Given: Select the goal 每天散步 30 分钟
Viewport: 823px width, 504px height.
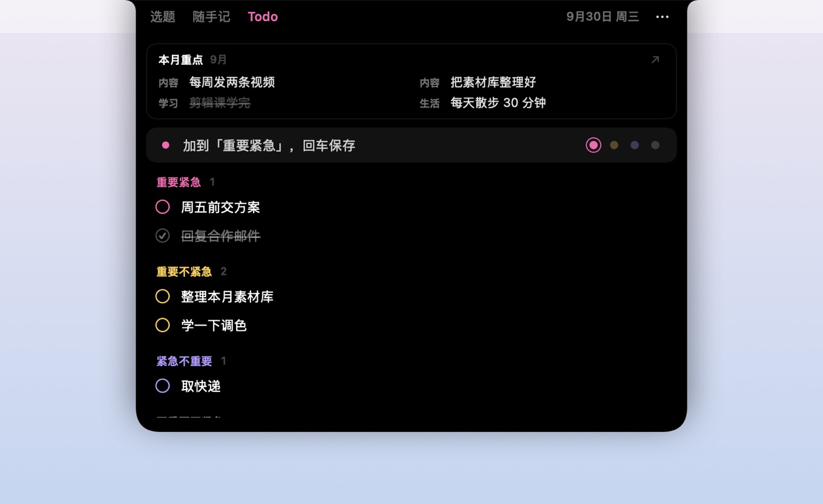Looking at the screenshot, I should coord(498,103).
